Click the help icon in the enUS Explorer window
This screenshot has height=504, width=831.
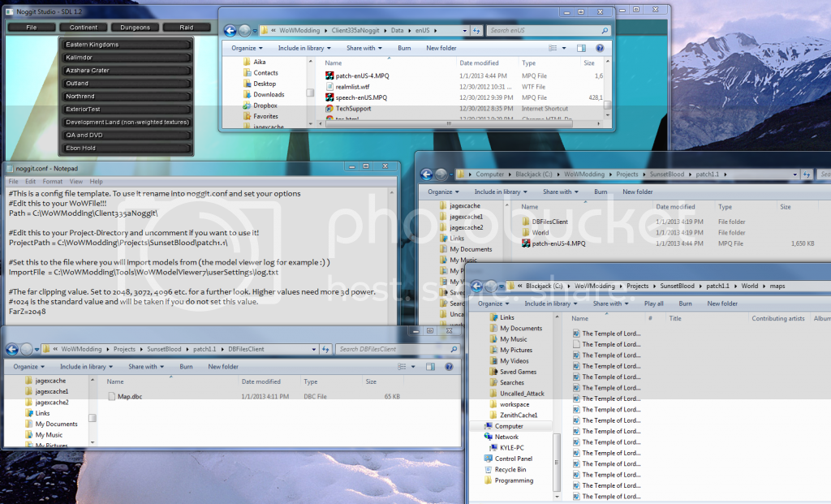click(600, 48)
